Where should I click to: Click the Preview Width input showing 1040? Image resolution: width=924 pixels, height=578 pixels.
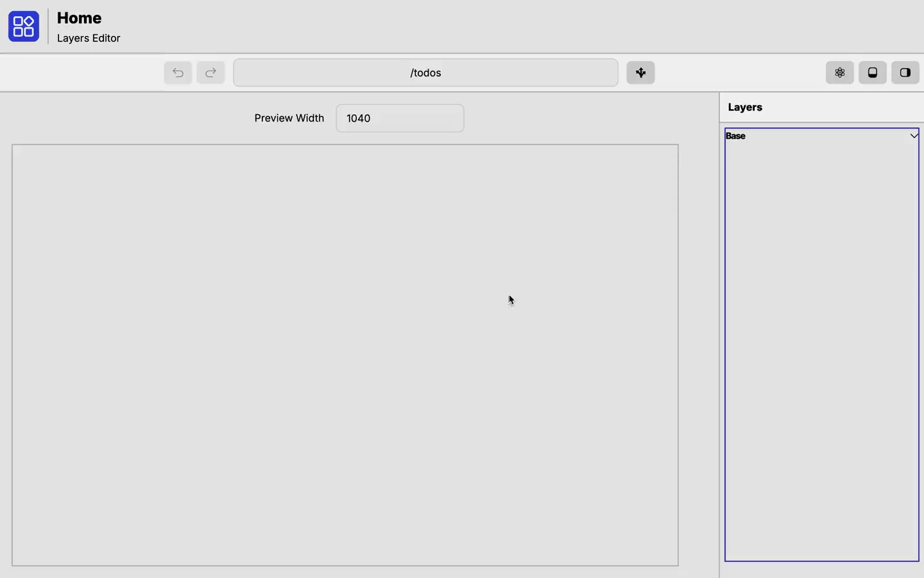[400, 118]
